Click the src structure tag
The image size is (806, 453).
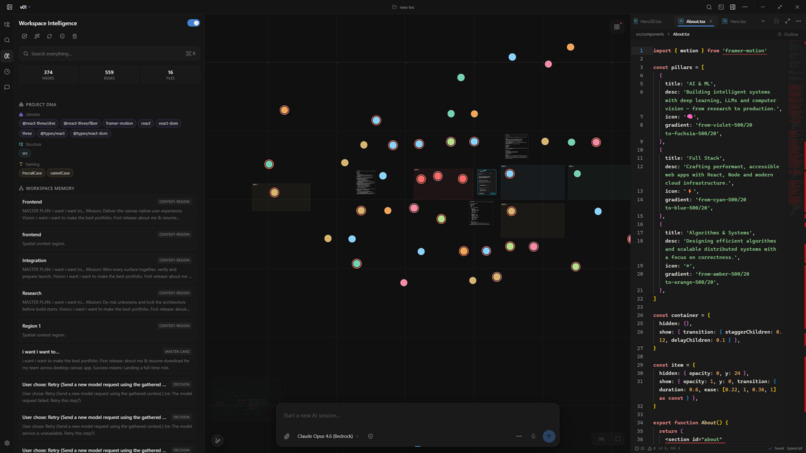click(x=25, y=153)
